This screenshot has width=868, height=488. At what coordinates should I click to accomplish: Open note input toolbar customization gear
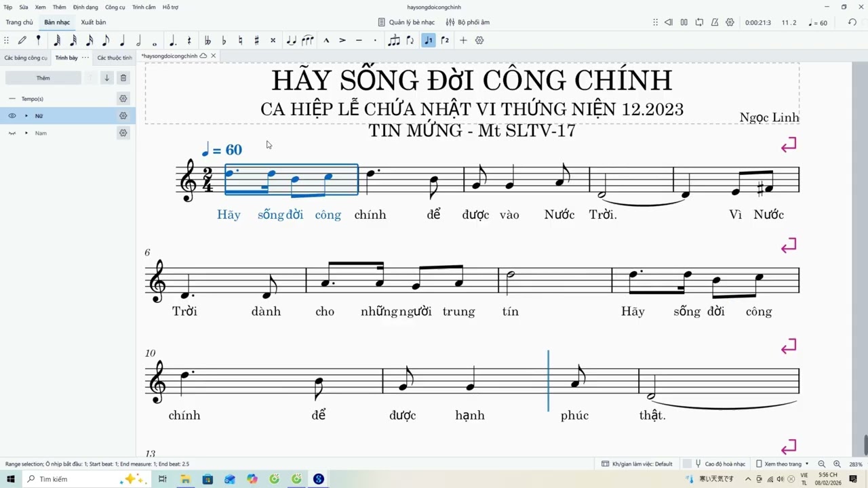click(479, 41)
